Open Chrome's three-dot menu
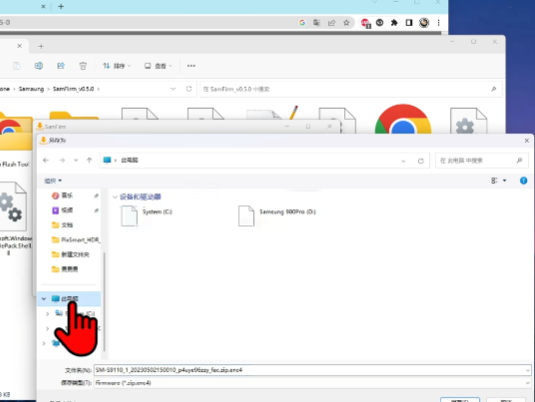Image resolution: width=535 pixels, height=402 pixels. click(x=438, y=23)
